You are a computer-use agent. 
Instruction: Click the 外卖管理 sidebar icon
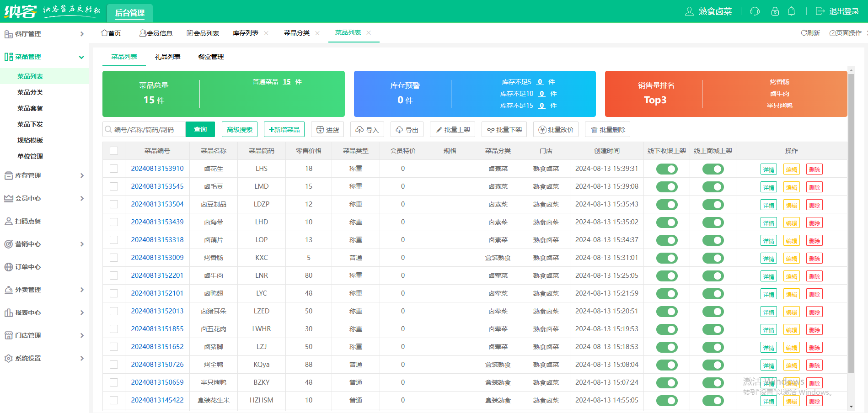(8, 290)
